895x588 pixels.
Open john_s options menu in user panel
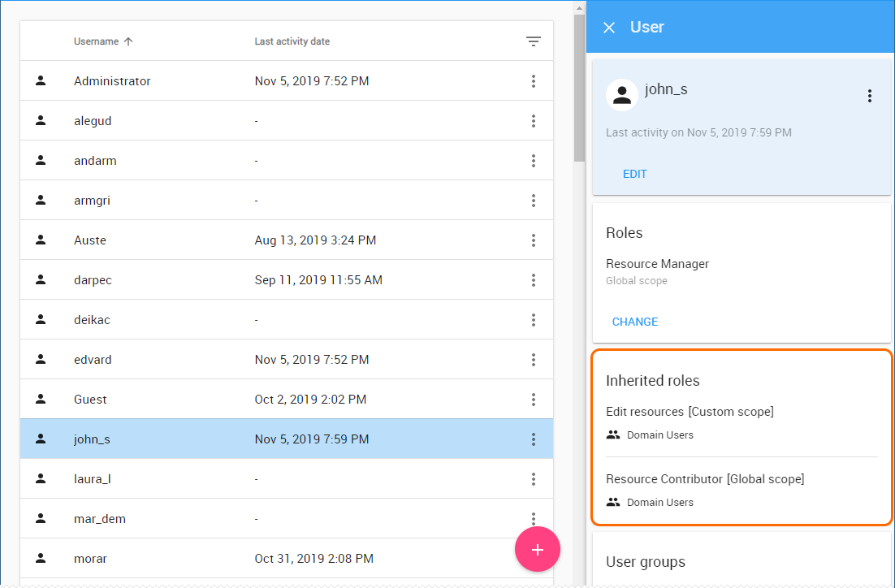[x=869, y=96]
